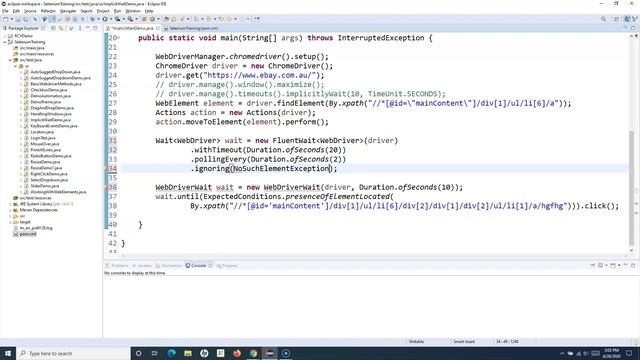Click the Windows taskbar search box

click(x=73, y=353)
